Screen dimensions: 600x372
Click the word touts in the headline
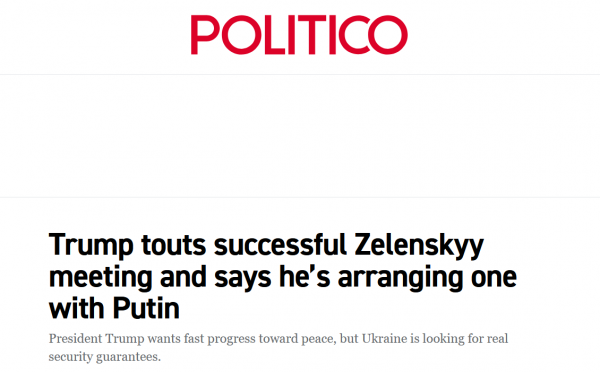tap(174, 245)
